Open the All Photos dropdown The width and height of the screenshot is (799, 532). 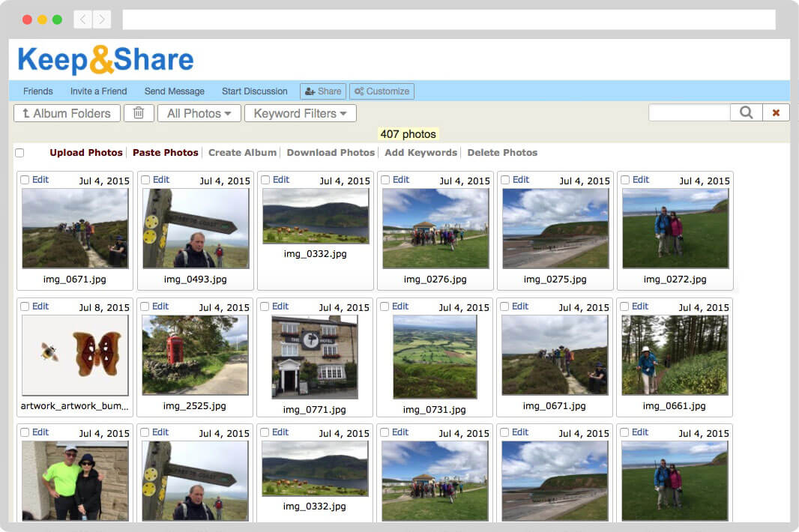pyautogui.click(x=199, y=112)
